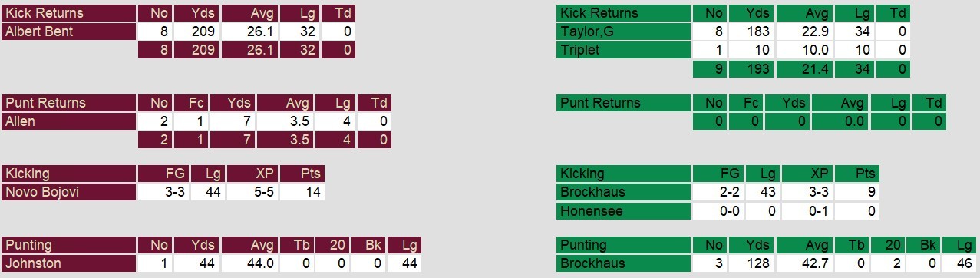Click the 3-3 field goal cell for Novo Bojovi
The width and height of the screenshot is (980, 278).
click(x=163, y=192)
